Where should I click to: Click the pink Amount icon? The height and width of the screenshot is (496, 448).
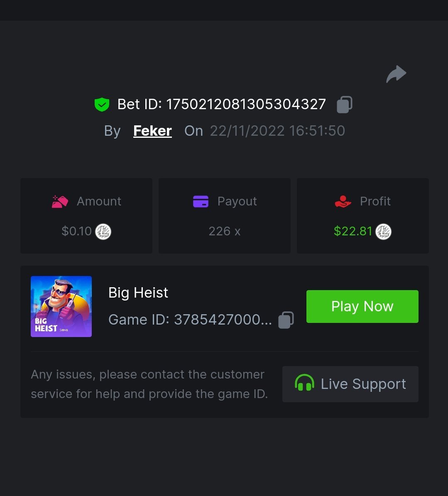60,202
